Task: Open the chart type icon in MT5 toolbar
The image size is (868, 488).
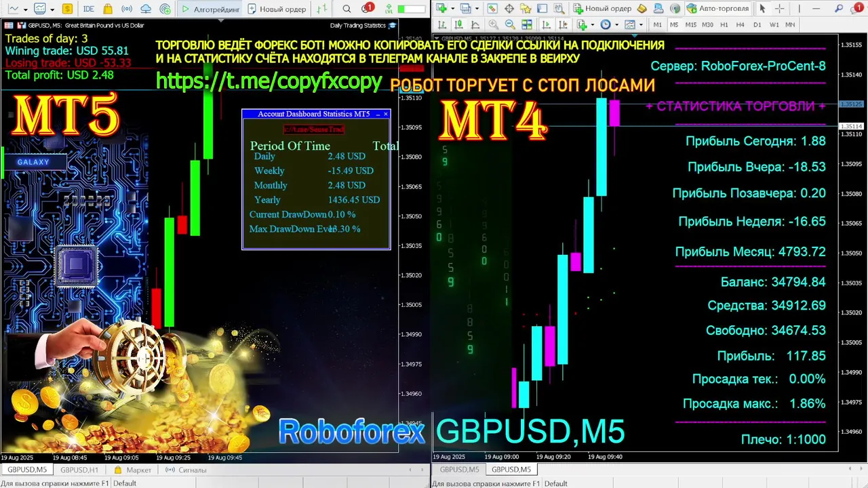Action: (x=14, y=9)
